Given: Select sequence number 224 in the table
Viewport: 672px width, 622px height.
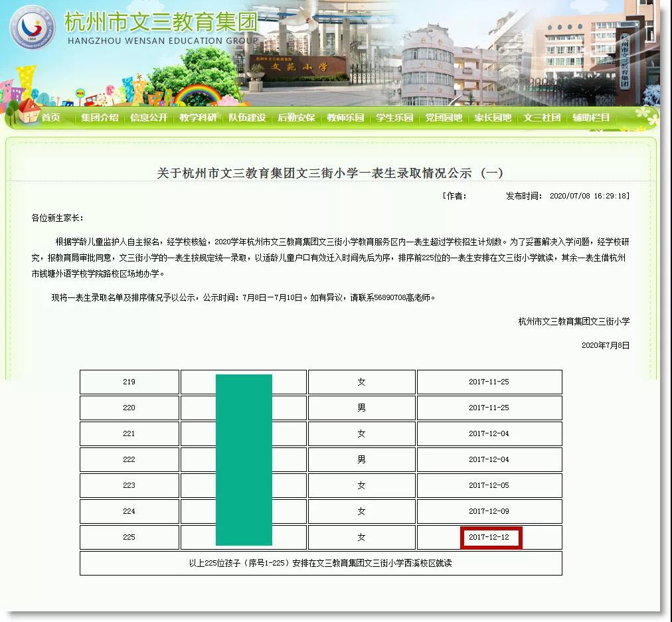Looking at the screenshot, I should 129,511.
